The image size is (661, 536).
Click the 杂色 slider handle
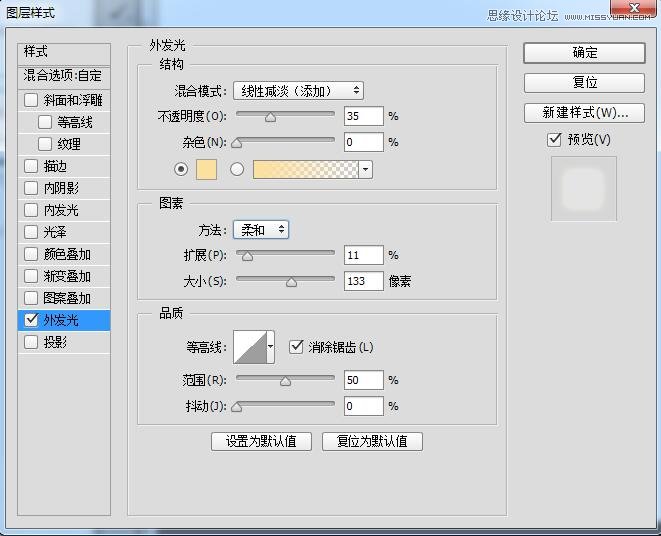point(237,143)
